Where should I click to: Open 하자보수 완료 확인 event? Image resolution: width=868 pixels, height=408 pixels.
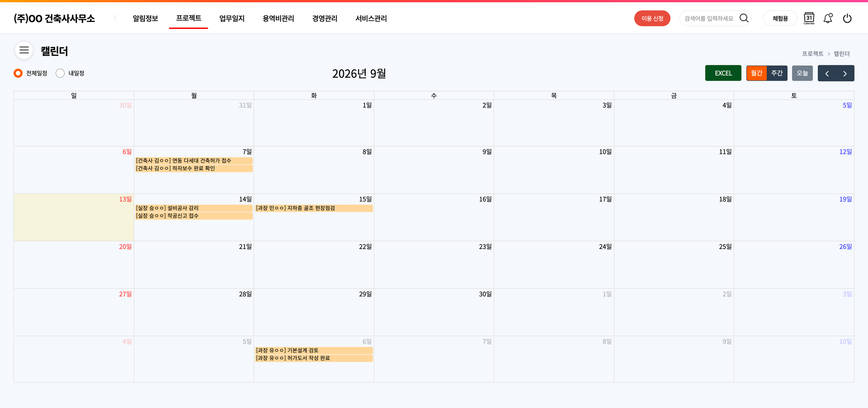click(x=194, y=168)
